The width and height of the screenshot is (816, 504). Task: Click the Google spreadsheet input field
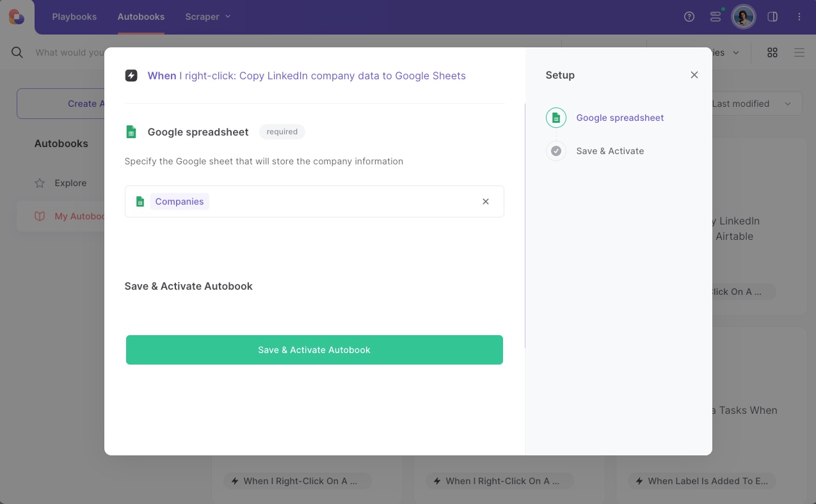[314, 201]
